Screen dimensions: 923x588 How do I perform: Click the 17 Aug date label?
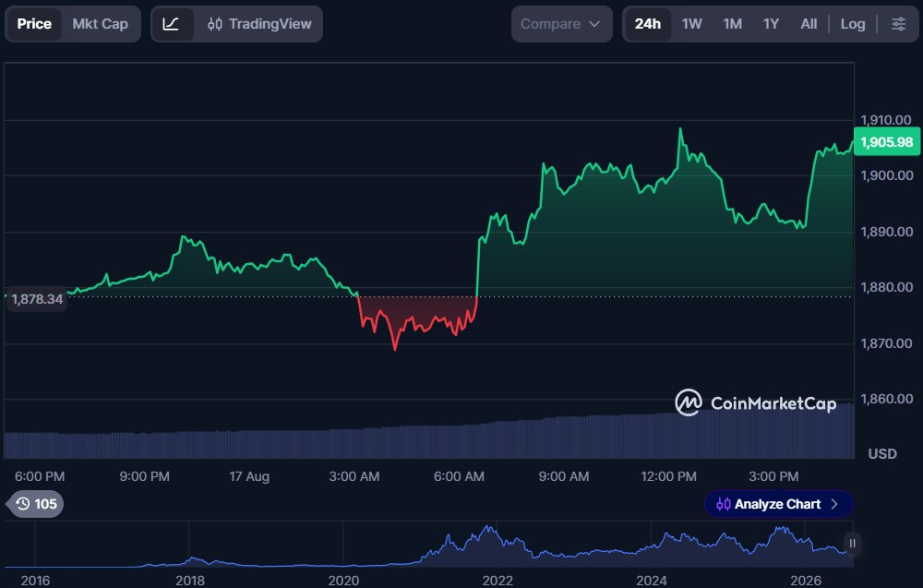coord(249,476)
